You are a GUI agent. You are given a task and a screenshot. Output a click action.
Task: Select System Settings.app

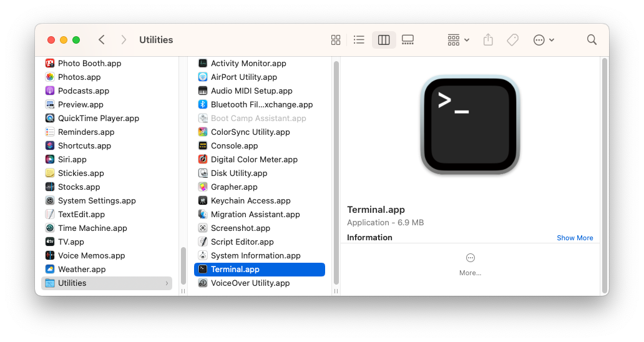click(97, 201)
